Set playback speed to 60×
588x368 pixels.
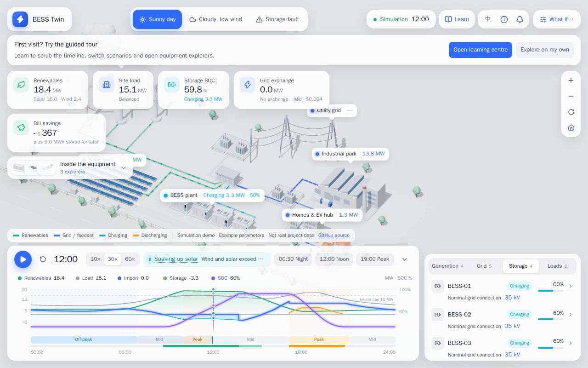click(x=130, y=259)
